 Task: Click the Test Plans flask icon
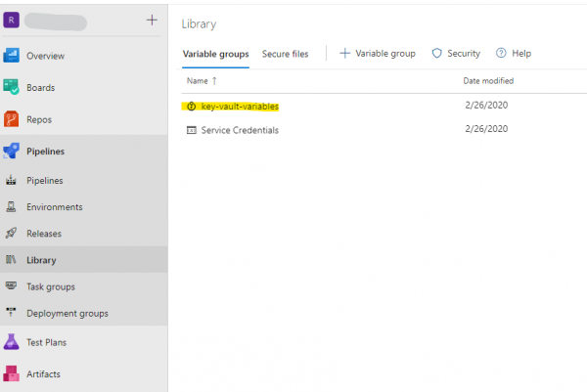12,342
